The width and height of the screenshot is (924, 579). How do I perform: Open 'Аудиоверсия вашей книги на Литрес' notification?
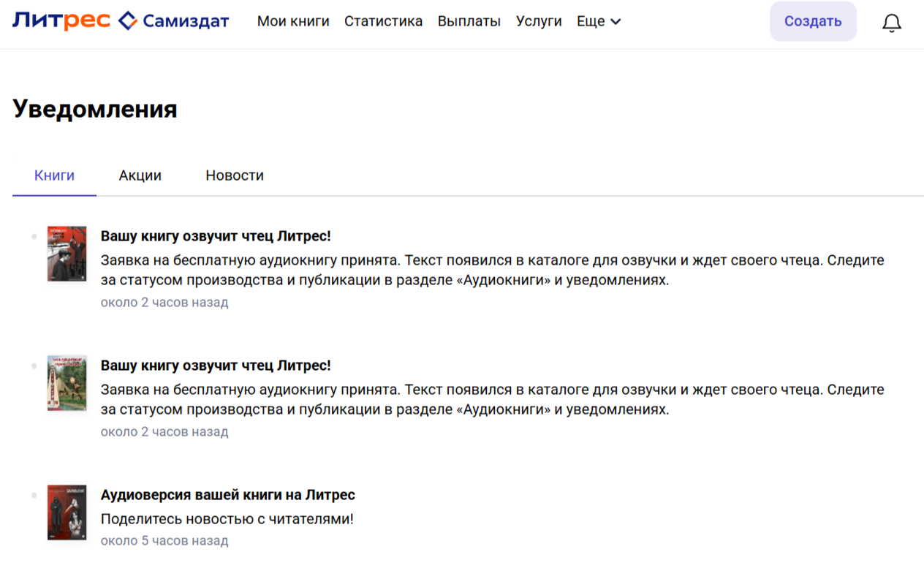tap(227, 495)
